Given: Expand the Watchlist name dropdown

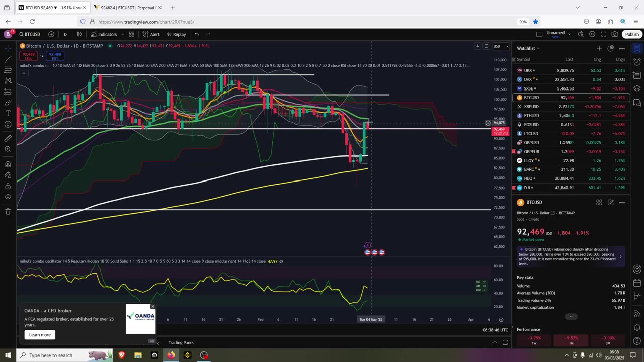Looking at the screenshot, I should point(528,48).
